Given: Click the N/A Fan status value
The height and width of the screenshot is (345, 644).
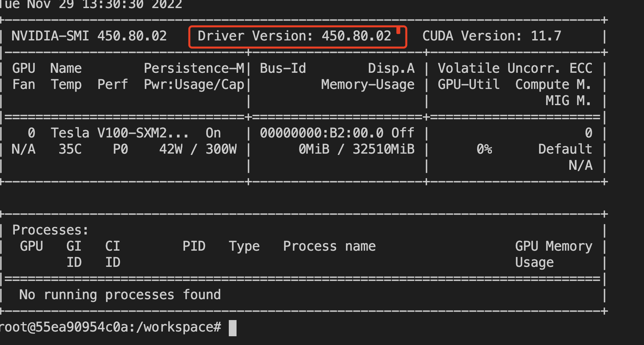Looking at the screenshot, I should coord(24,149).
